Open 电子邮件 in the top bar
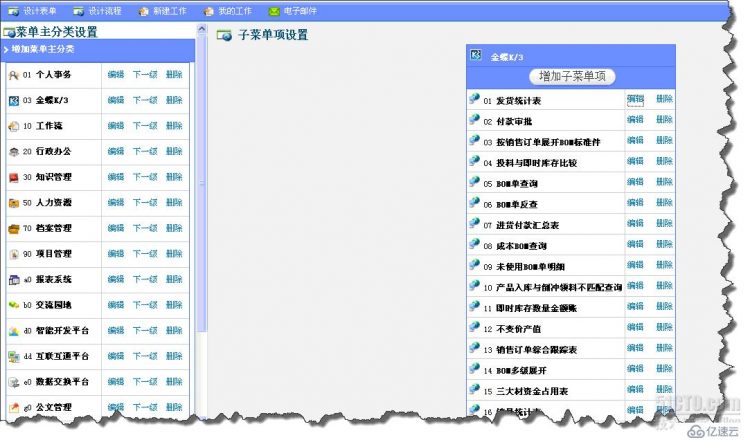The height and width of the screenshot is (440, 750). click(x=293, y=11)
